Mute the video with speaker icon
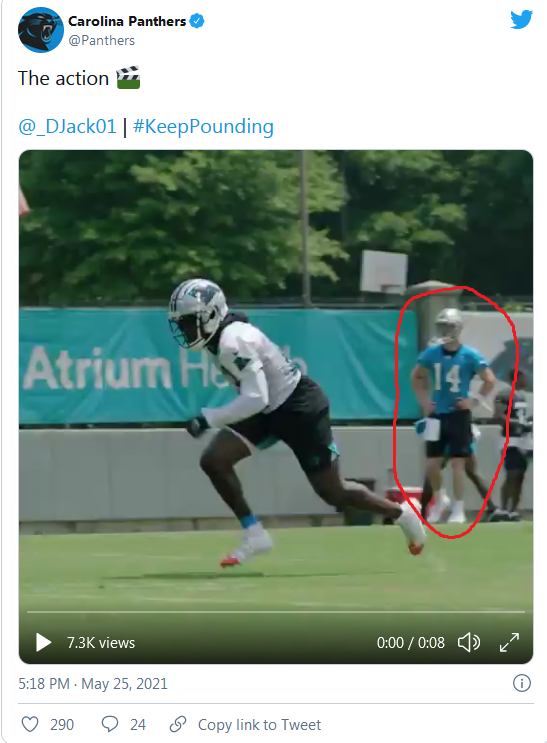 click(469, 643)
